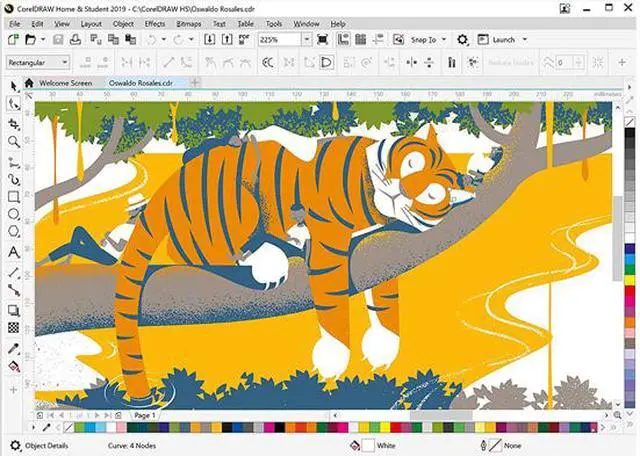Select the Color Eyedropper tool
Viewport: 640px width, 456px height.
coord(13,349)
